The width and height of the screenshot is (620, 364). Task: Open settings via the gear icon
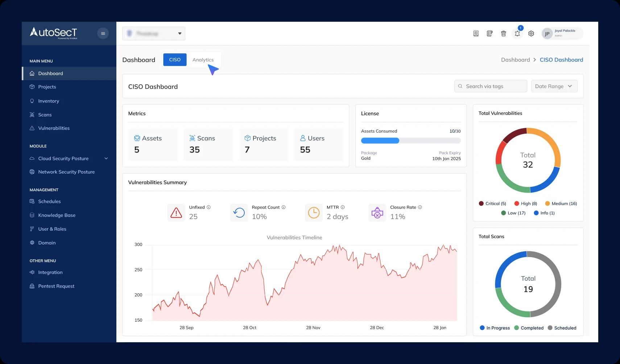[x=531, y=34]
